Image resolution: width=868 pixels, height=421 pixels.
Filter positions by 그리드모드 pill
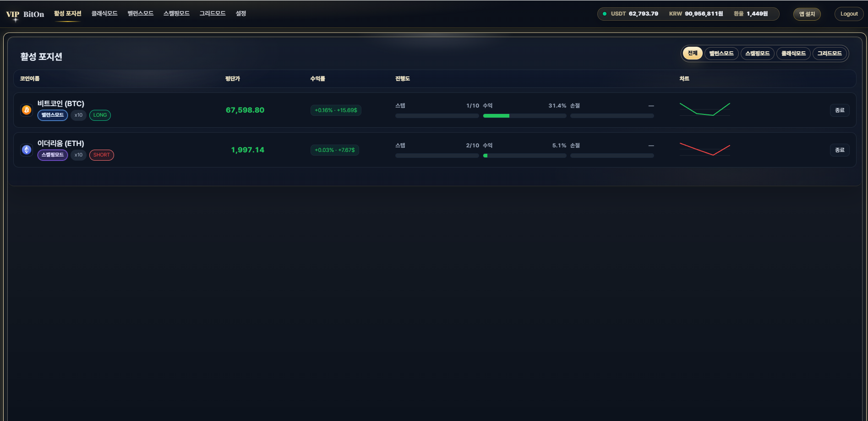pyautogui.click(x=830, y=54)
